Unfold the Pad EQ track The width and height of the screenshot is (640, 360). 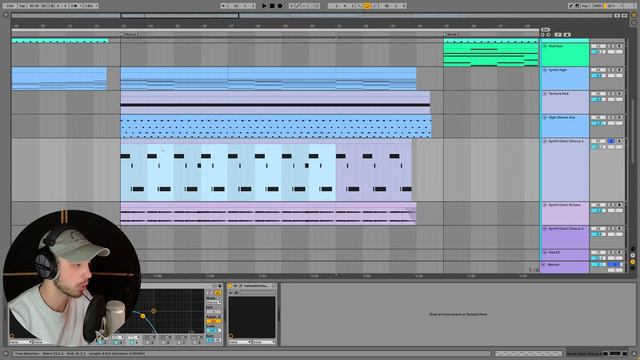(544, 252)
